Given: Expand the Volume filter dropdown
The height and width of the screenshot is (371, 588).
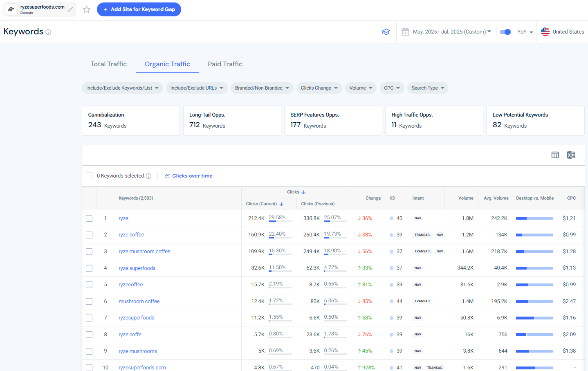Looking at the screenshot, I should [361, 88].
